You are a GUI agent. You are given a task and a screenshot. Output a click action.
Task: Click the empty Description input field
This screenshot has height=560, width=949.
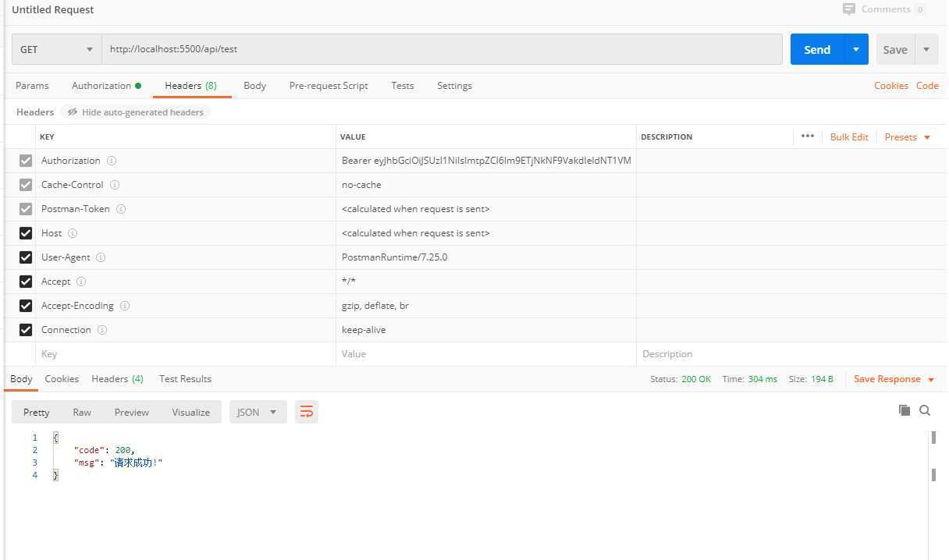(x=791, y=354)
